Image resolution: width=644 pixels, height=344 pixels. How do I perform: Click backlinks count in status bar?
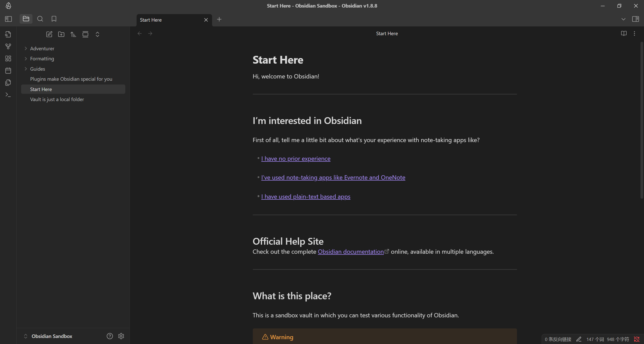click(558, 339)
